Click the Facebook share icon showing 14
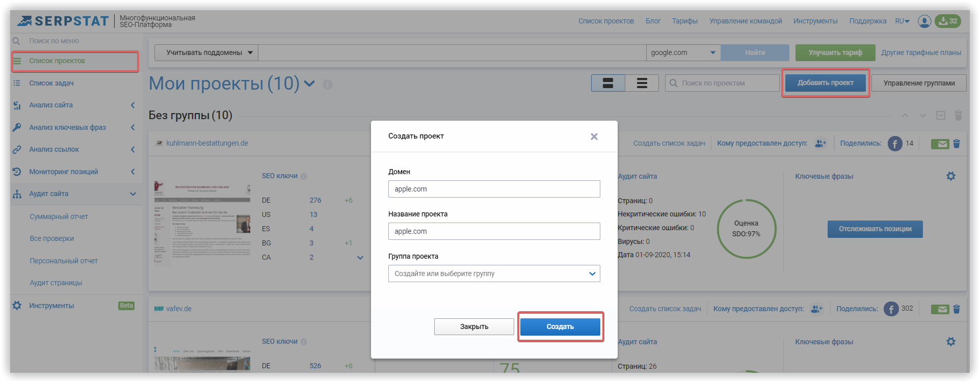This screenshot has width=980, height=383. (895, 144)
